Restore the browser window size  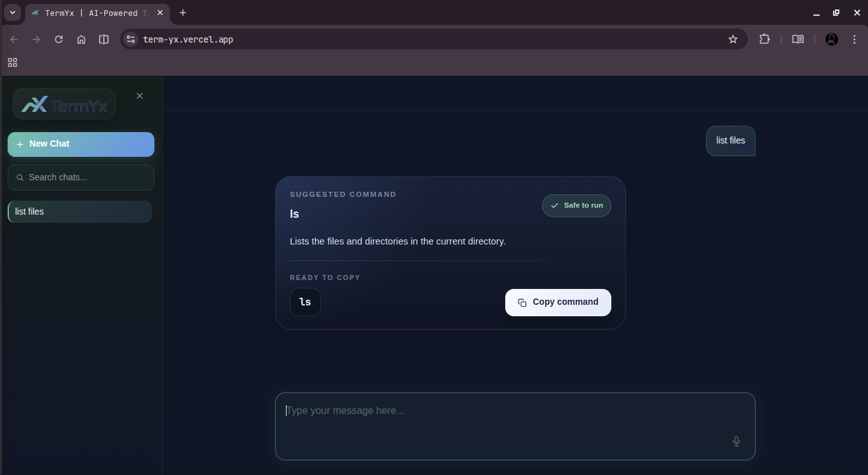pos(836,13)
